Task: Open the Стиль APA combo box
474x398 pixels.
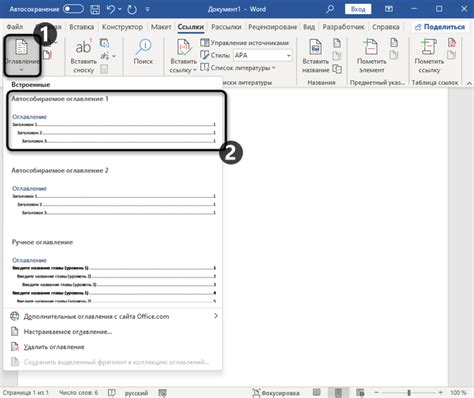Action: [263, 55]
